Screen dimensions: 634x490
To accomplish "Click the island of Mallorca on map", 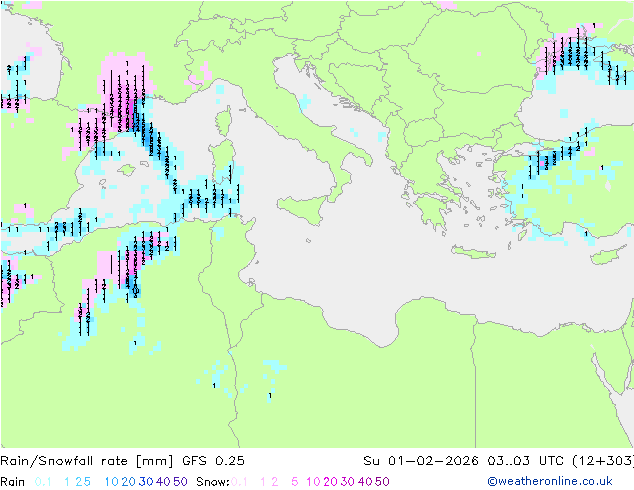I will (127, 170).
